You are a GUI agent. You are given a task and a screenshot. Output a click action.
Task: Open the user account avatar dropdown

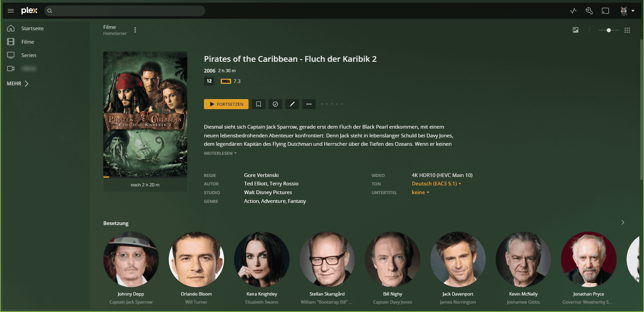(627, 11)
